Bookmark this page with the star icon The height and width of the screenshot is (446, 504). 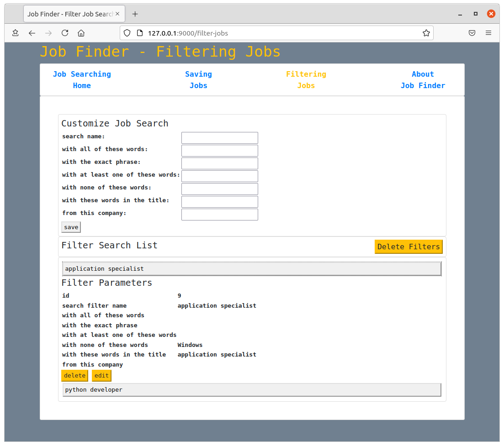(x=426, y=33)
